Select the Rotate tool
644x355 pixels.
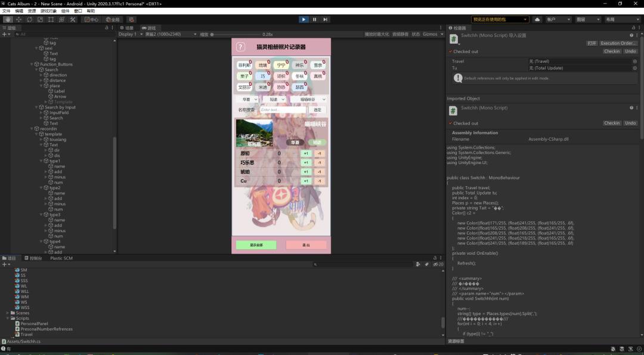tap(30, 19)
